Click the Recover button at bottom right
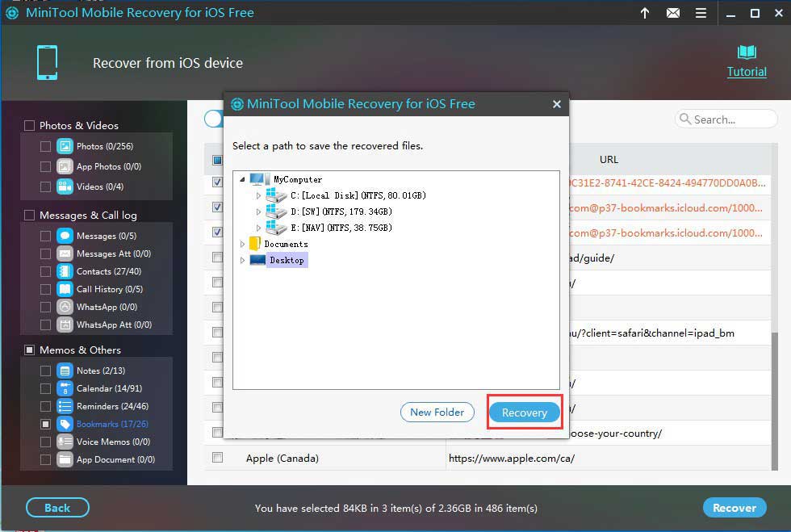This screenshot has width=791, height=532. click(734, 507)
